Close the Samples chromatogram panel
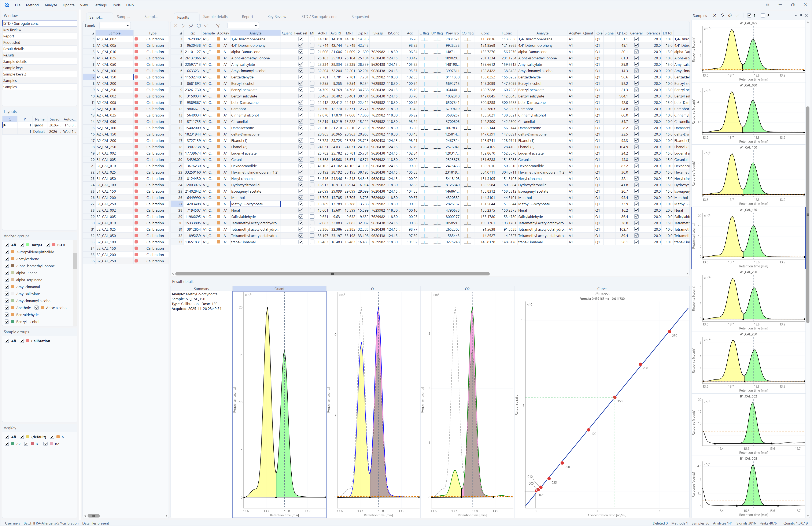The height and width of the screenshot is (526, 812). pyautogui.click(x=807, y=15)
